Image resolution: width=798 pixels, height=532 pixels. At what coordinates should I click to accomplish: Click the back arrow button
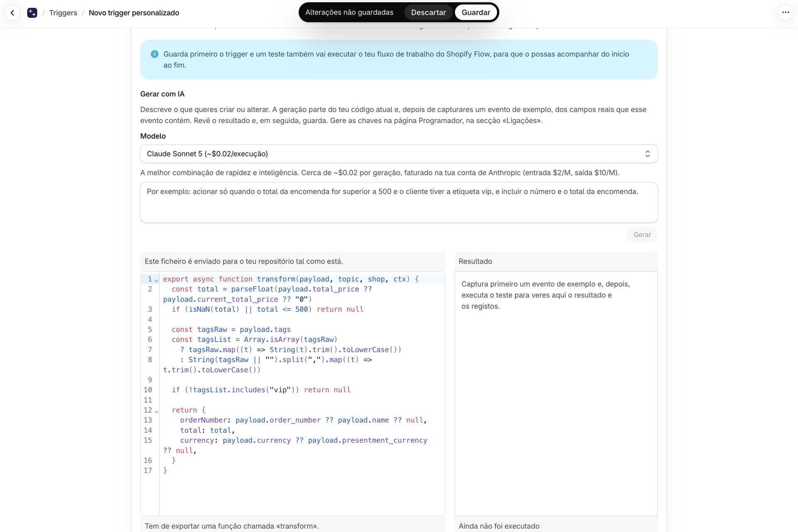pyautogui.click(x=12, y=13)
